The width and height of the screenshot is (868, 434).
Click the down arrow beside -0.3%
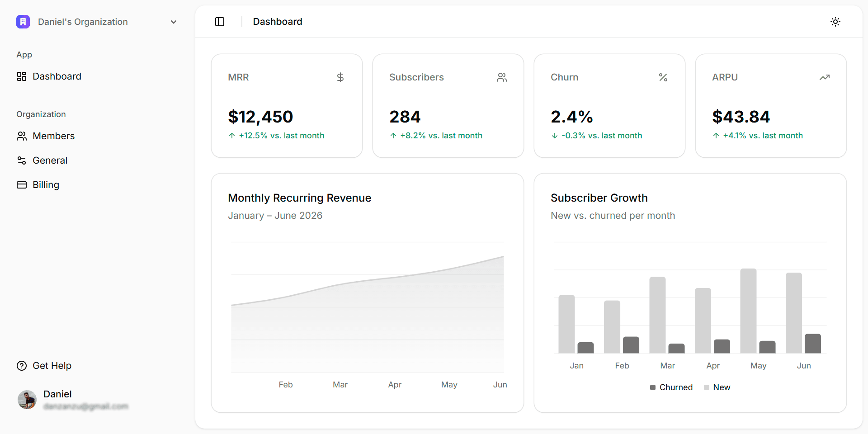pos(555,136)
